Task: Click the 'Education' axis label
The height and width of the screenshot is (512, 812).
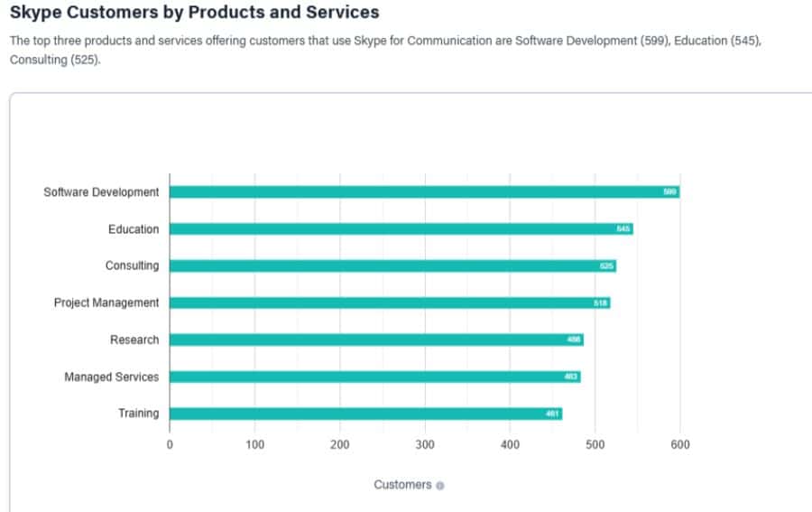Action: (x=134, y=229)
